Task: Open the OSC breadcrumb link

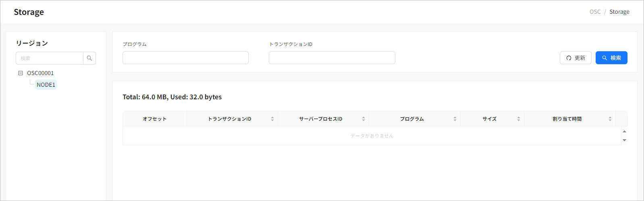Action: click(595, 12)
